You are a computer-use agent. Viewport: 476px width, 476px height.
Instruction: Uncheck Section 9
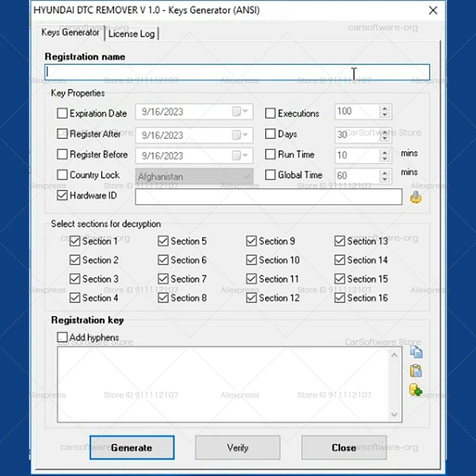(x=251, y=241)
